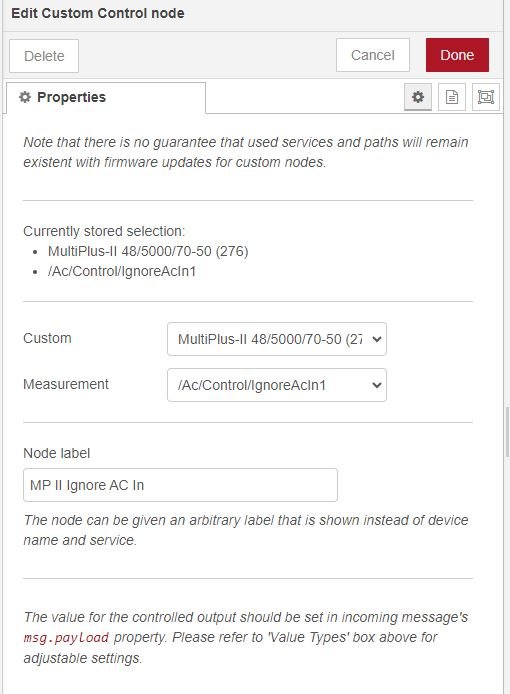Cancel editing the Custom Control node

372,55
